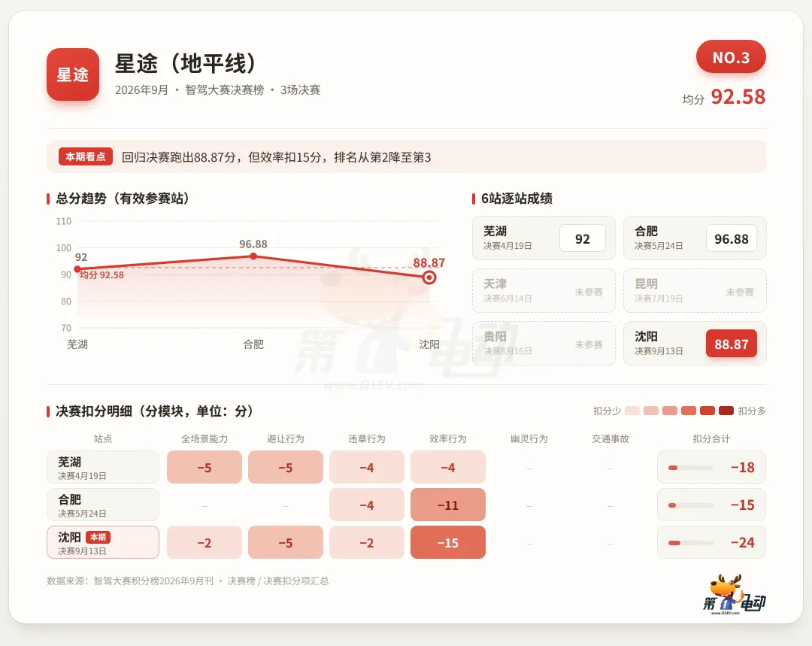
Task: Click the 天津 未参赛 station card
Action: (x=544, y=290)
